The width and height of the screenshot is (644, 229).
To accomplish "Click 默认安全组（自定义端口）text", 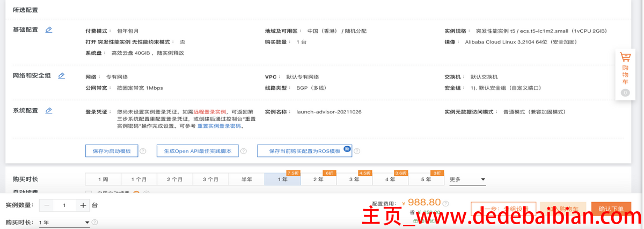I will 509,88.
